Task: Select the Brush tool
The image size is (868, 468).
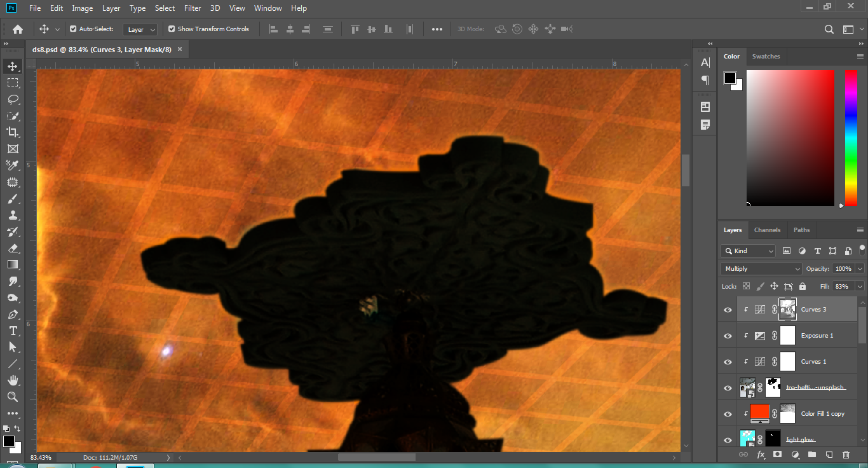Action: 12,198
